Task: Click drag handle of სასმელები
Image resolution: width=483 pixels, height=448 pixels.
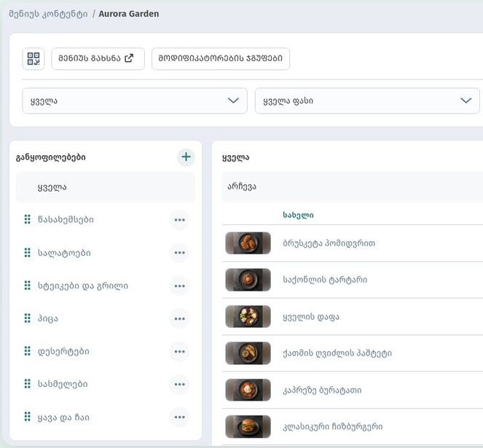Action: (x=28, y=384)
